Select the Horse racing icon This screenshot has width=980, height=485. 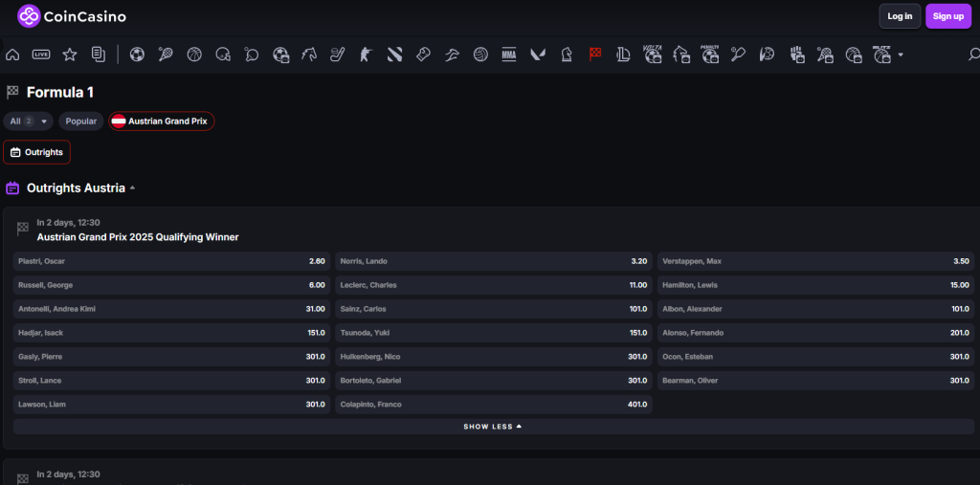309,55
